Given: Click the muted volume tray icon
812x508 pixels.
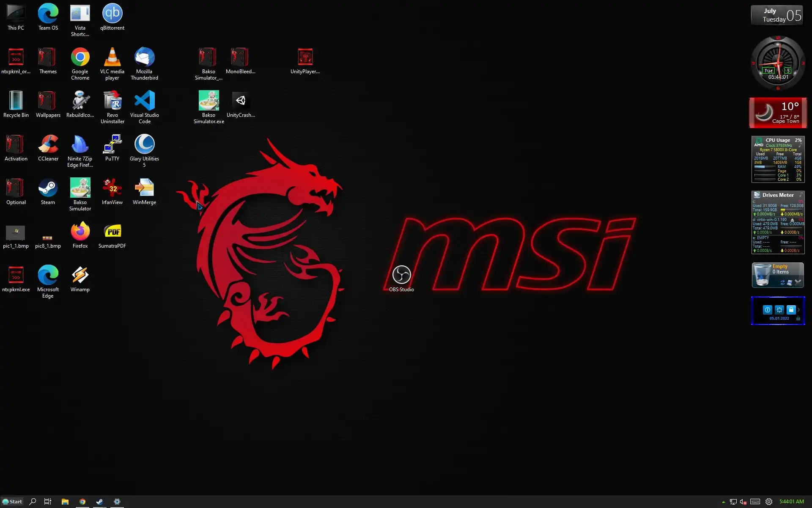Looking at the screenshot, I should coord(743,502).
